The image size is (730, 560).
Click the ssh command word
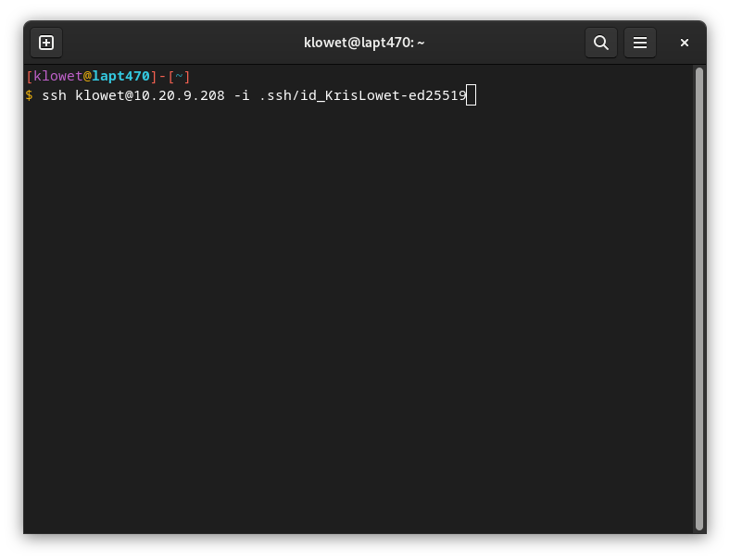tap(54, 95)
